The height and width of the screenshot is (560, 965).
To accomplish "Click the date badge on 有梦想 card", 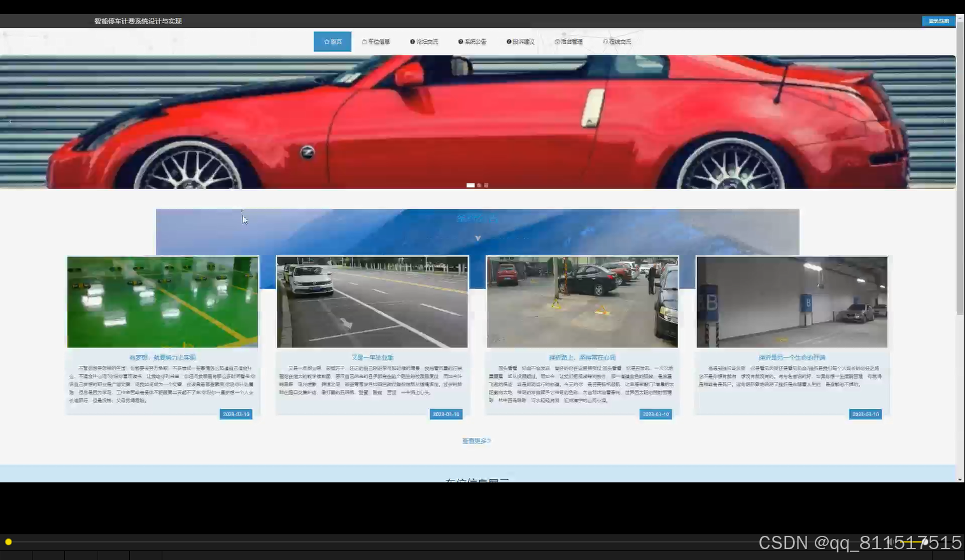I will (x=236, y=414).
